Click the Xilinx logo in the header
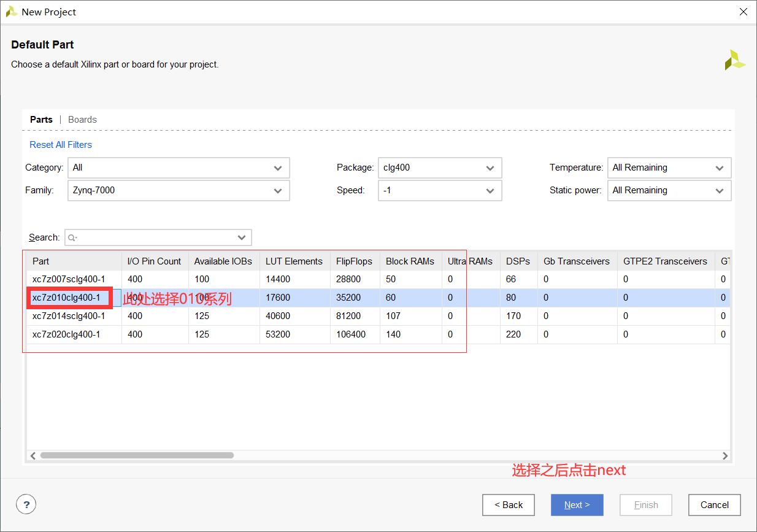Screen dimensions: 757x532 734,60
